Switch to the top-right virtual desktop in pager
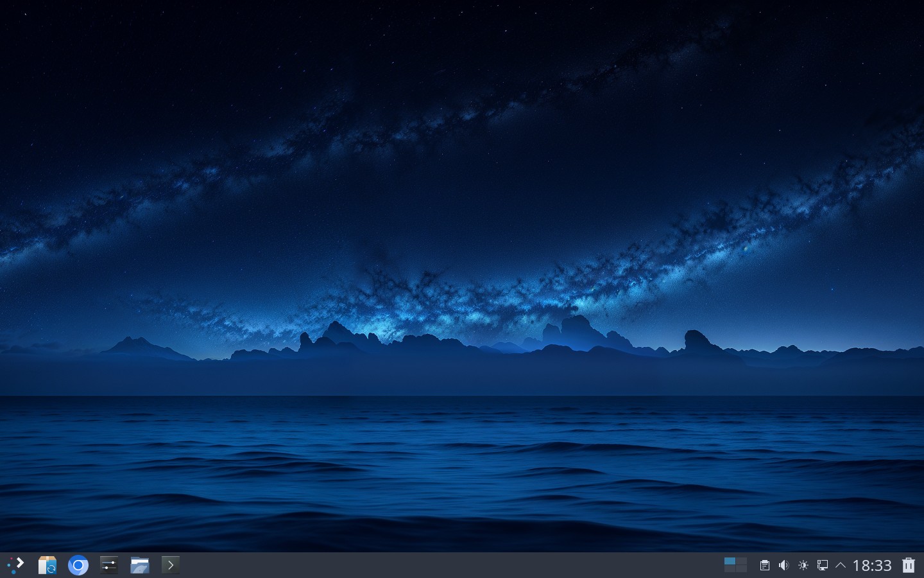Image resolution: width=924 pixels, height=578 pixels. point(741,561)
